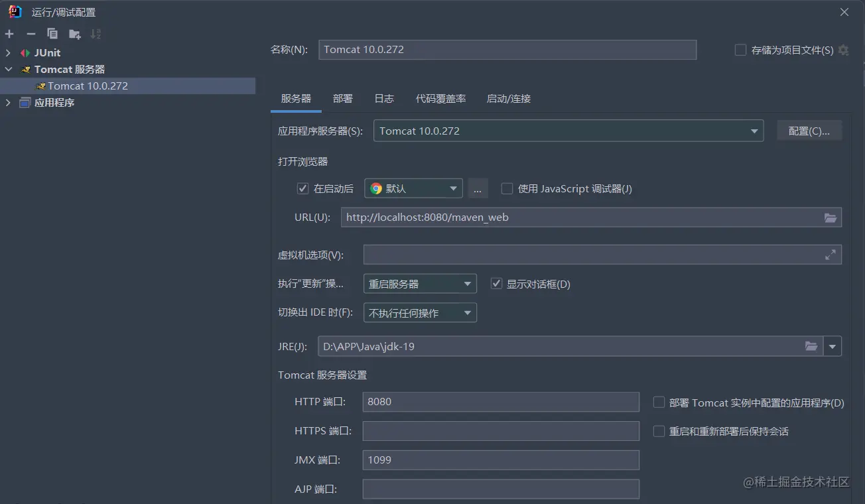
Task: Enable deploy applications configured in Tomcat instance
Action: coord(659,402)
